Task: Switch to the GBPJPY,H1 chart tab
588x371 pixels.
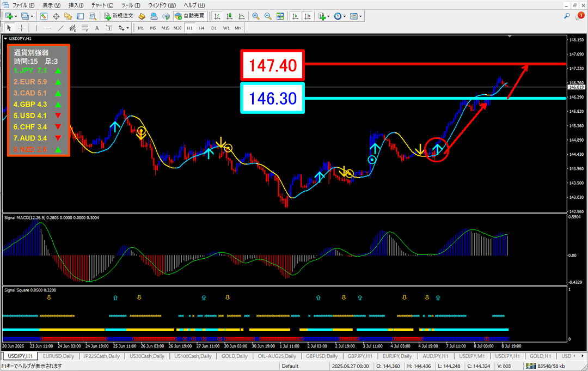Action: 360,356
